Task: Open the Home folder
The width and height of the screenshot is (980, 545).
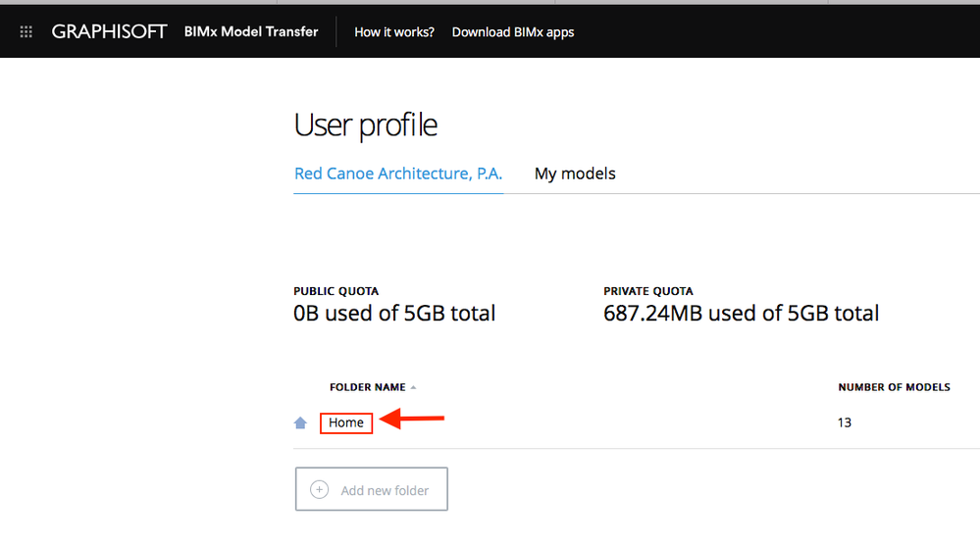Action: click(346, 422)
